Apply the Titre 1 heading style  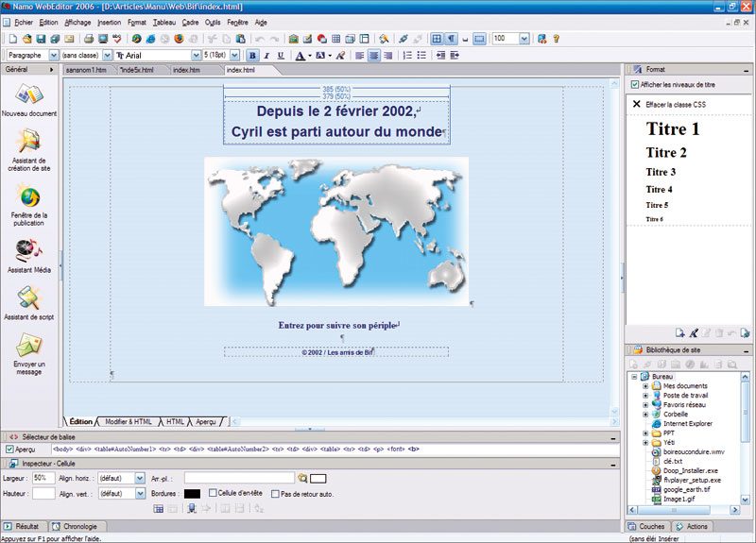[x=673, y=129]
